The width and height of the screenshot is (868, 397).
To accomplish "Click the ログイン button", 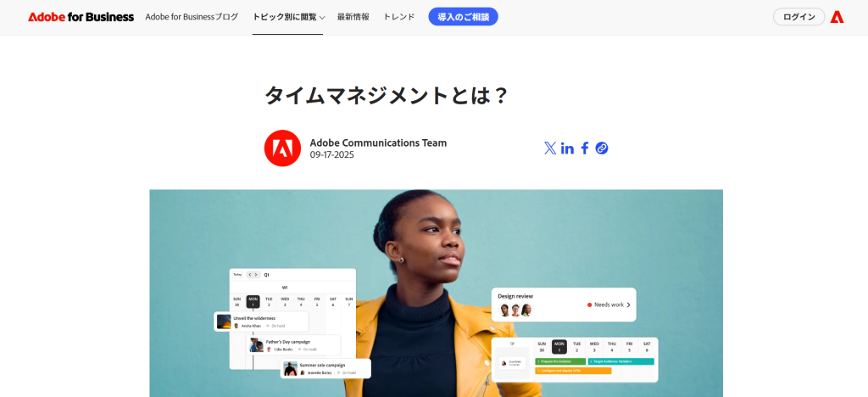I will pyautogui.click(x=798, y=17).
